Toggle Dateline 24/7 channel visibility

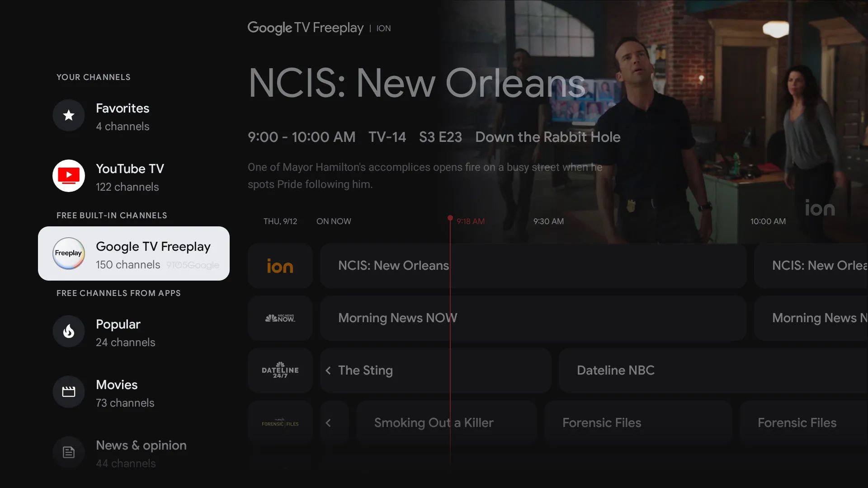pyautogui.click(x=280, y=370)
